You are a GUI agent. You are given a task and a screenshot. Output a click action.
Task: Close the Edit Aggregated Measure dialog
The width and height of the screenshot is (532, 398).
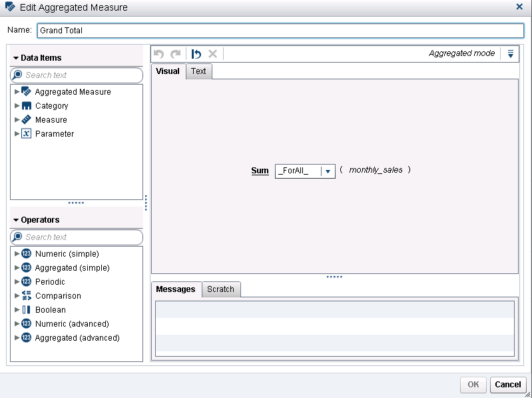click(519, 7)
